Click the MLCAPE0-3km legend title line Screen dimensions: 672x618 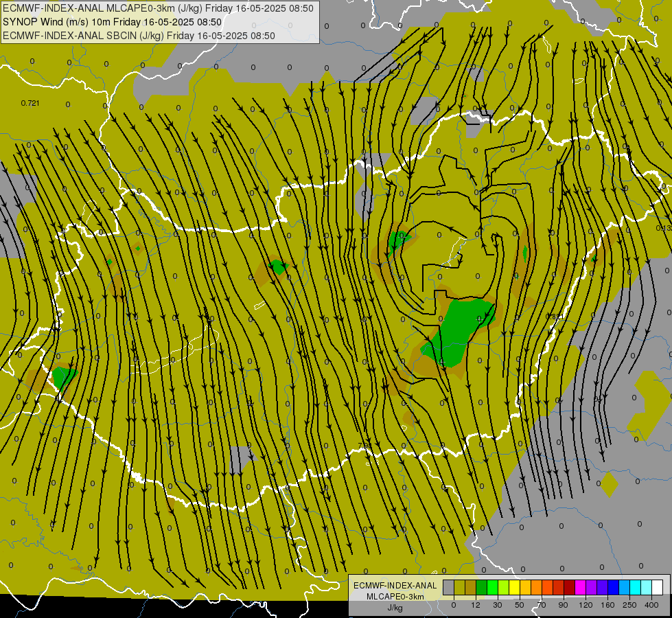coord(395,597)
